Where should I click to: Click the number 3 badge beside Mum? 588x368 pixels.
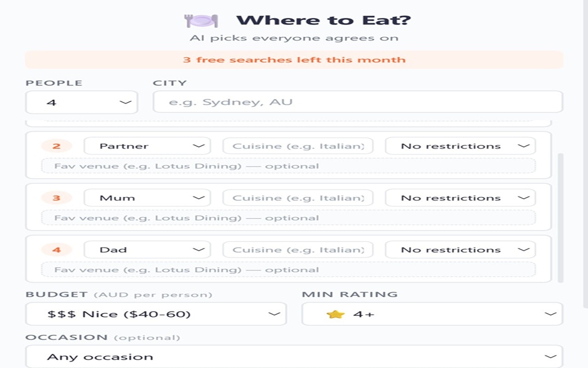(57, 197)
